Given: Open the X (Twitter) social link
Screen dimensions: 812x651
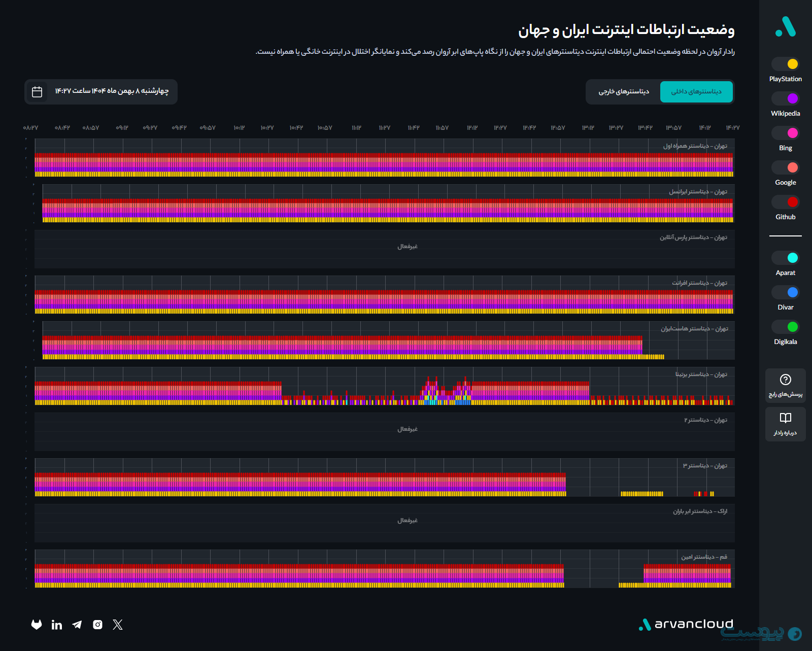Looking at the screenshot, I should [x=118, y=625].
